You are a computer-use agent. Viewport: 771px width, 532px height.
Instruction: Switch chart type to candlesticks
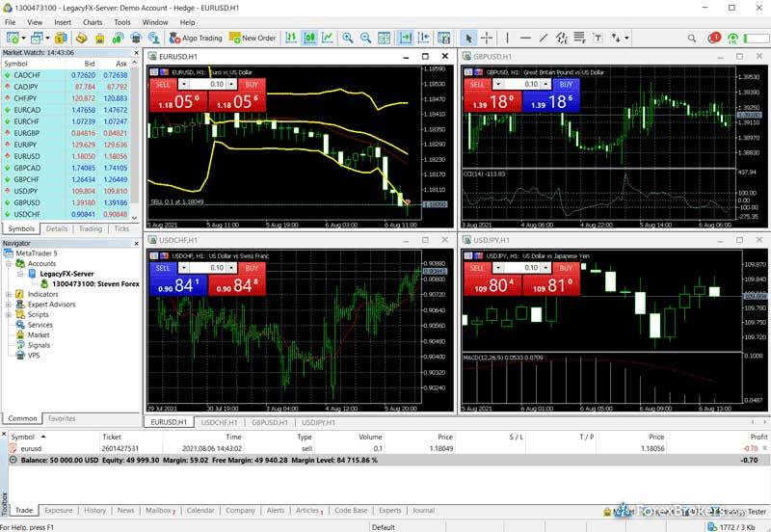pos(309,38)
